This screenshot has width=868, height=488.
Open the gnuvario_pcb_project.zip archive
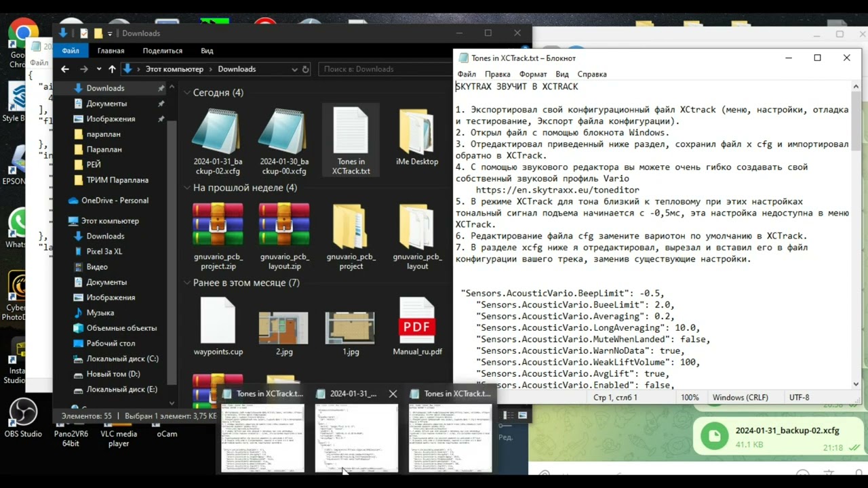218,236
